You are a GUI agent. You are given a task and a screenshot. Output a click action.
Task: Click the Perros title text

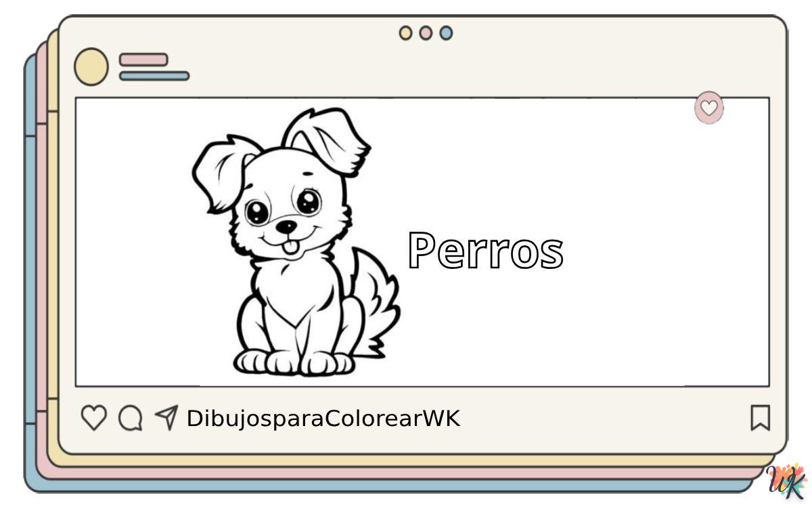[x=485, y=251]
